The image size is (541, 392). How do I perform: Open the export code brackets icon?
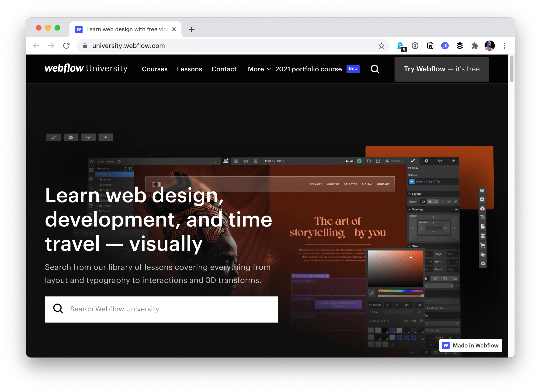368,161
